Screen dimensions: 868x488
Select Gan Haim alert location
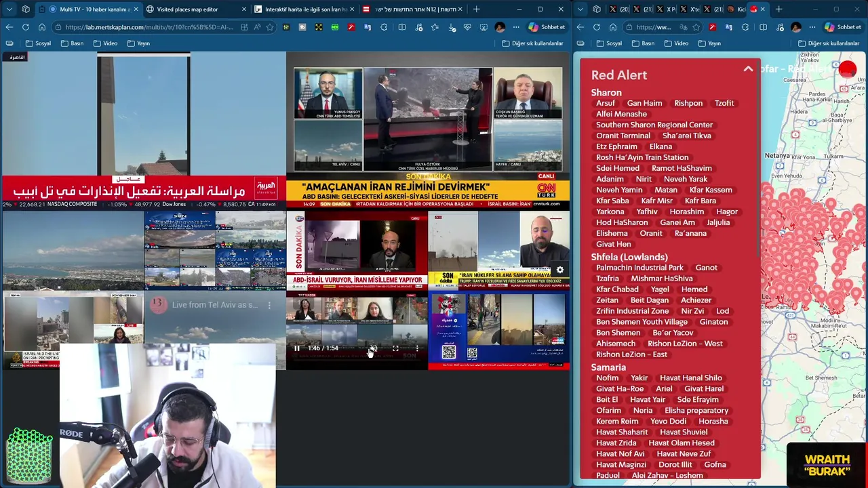pyautogui.click(x=644, y=103)
